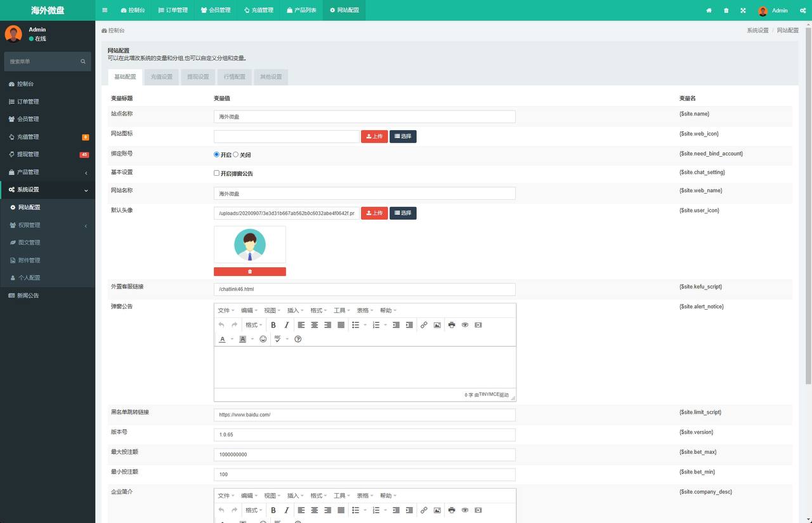The image size is (812, 523).
Task: Click the 选择 button for 默认头像
Action: coord(403,213)
